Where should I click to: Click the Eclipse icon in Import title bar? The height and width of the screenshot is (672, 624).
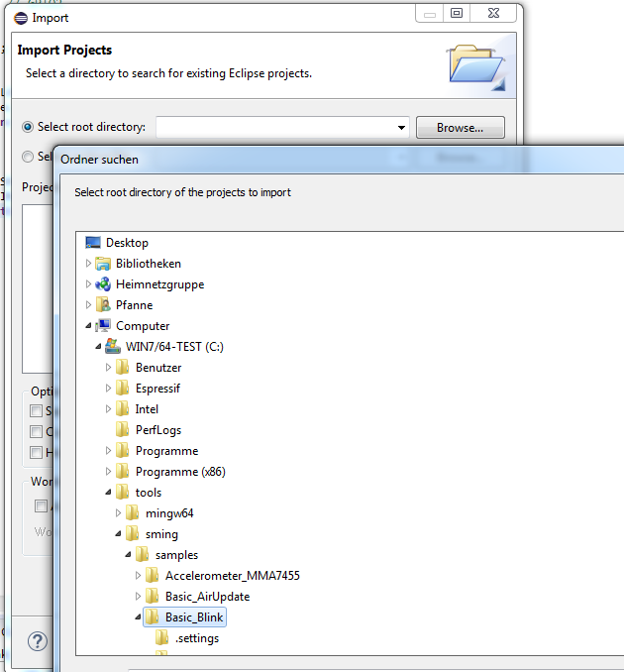[21, 18]
